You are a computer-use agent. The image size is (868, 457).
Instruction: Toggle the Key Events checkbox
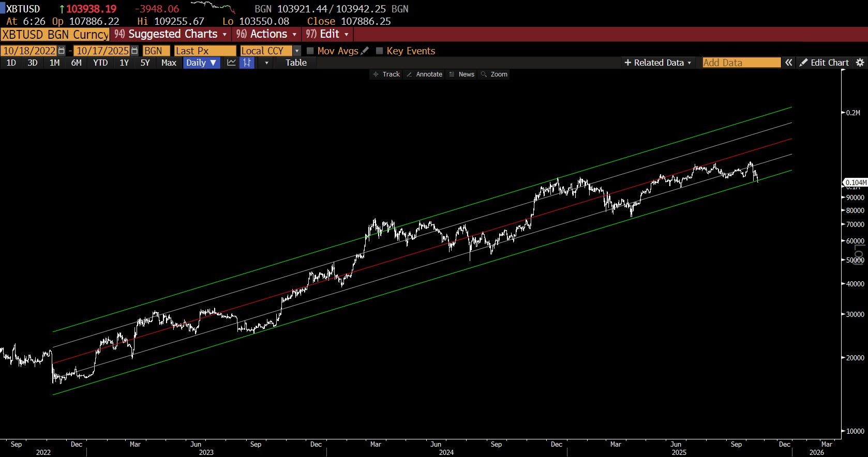click(x=379, y=51)
